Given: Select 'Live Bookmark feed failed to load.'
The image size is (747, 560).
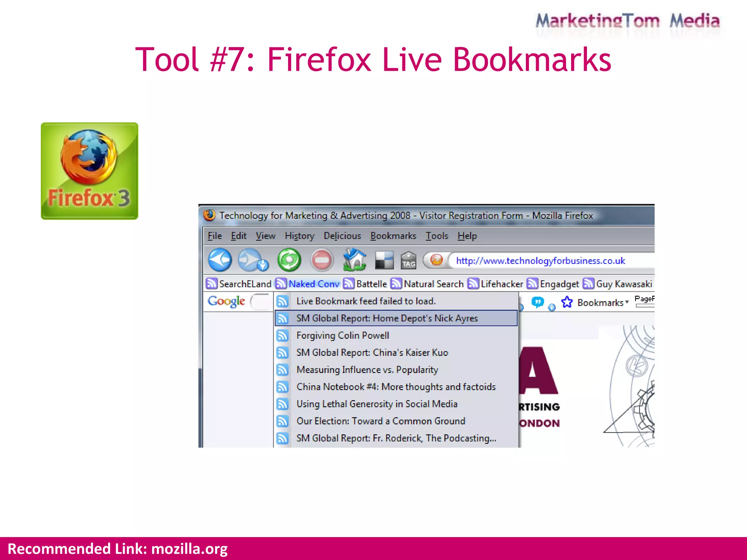Looking at the screenshot, I should point(396,301).
